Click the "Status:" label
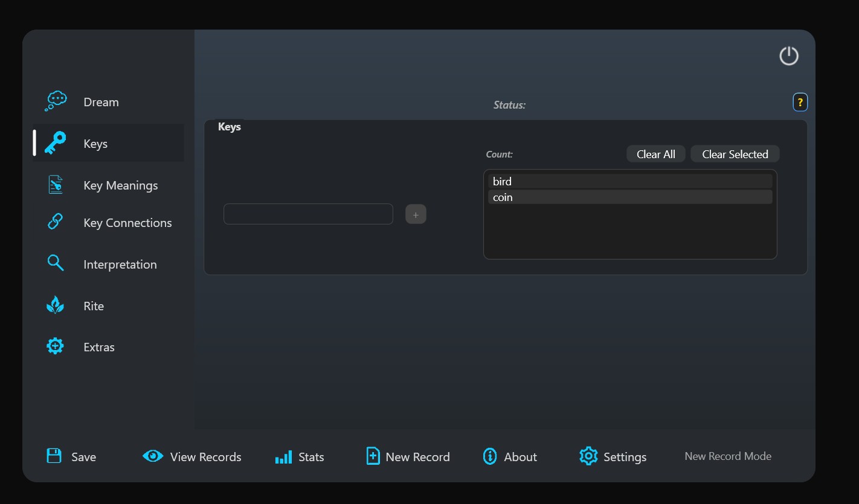The width and height of the screenshot is (859, 504). (x=509, y=105)
